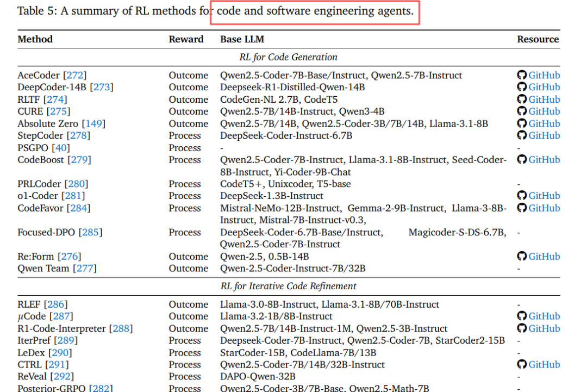587x392 pixels.
Task: Open citation [289] next to IterPref
Action: [66, 340]
